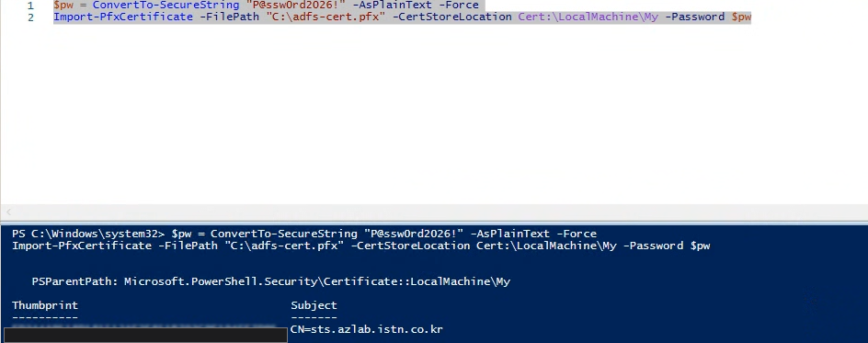Click line number 2 in the script gutter

(30, 17)
